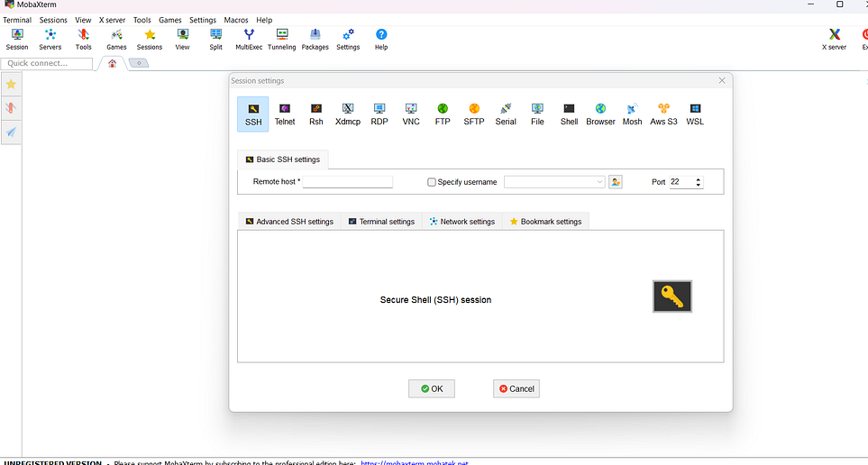
Task: Open the Tools toolbar icon
Action: coord(84,40)
